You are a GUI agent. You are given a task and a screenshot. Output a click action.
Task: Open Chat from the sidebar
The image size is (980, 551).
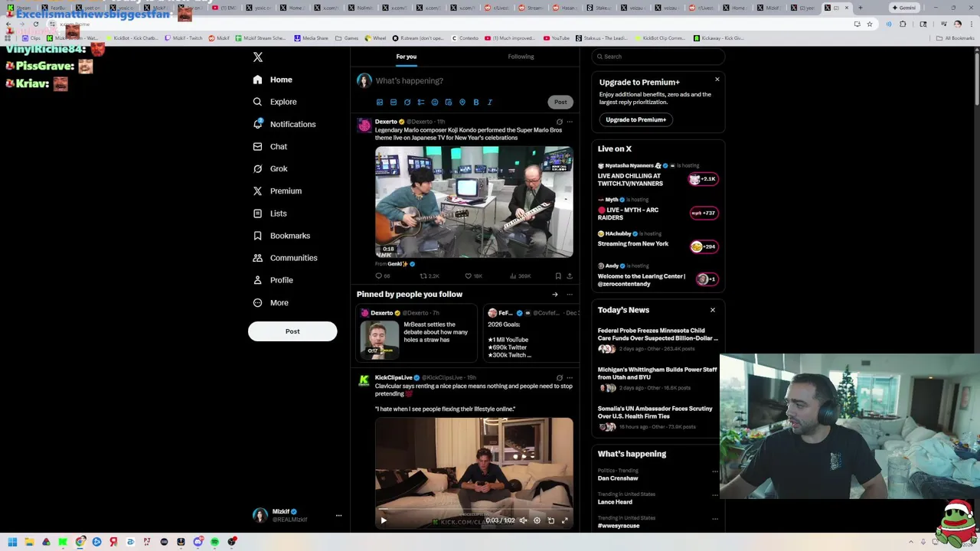pyautogui.click(x=269, y=146)
